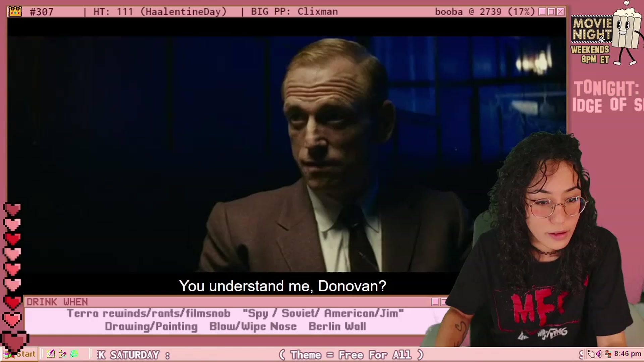Click "booba @ 2739 (17%)" goal text

pos(485,12)
